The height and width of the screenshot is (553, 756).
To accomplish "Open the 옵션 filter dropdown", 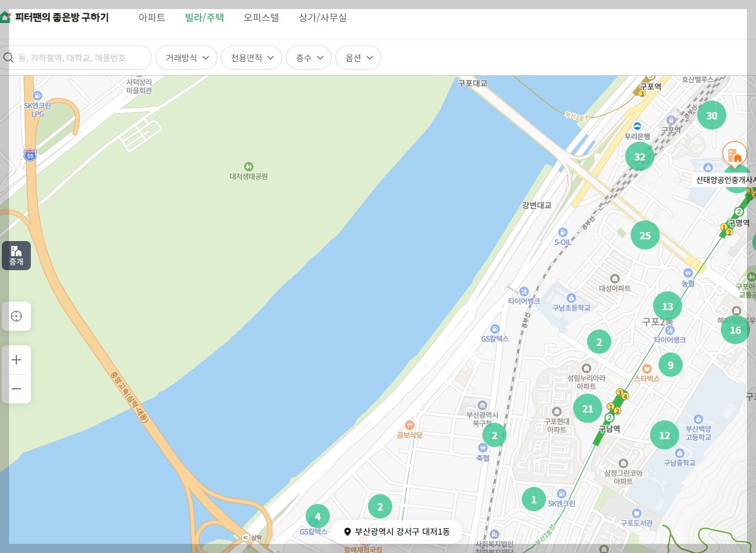I will (x=358, y=57).
